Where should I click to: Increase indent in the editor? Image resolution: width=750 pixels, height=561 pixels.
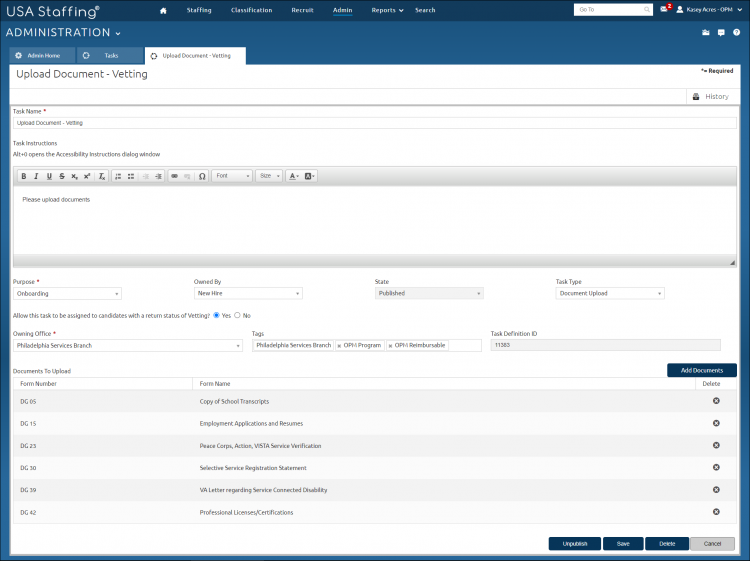click(x=158, y=176)
